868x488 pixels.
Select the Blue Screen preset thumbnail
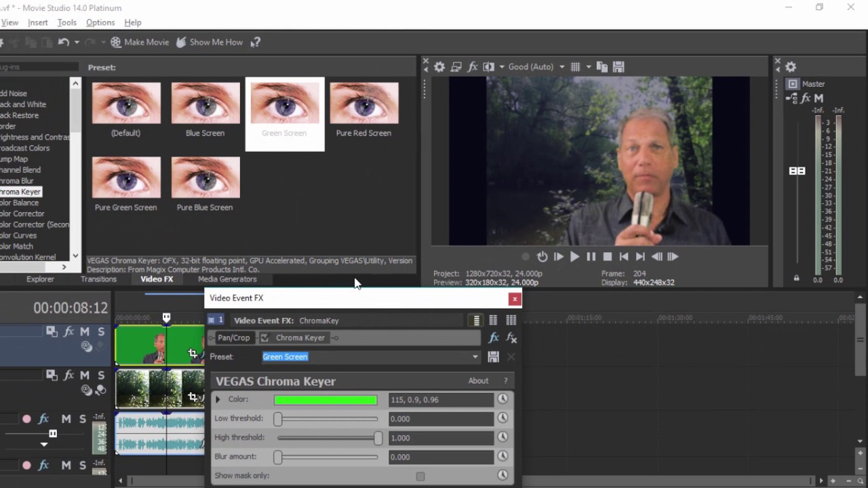click(205, 103)
